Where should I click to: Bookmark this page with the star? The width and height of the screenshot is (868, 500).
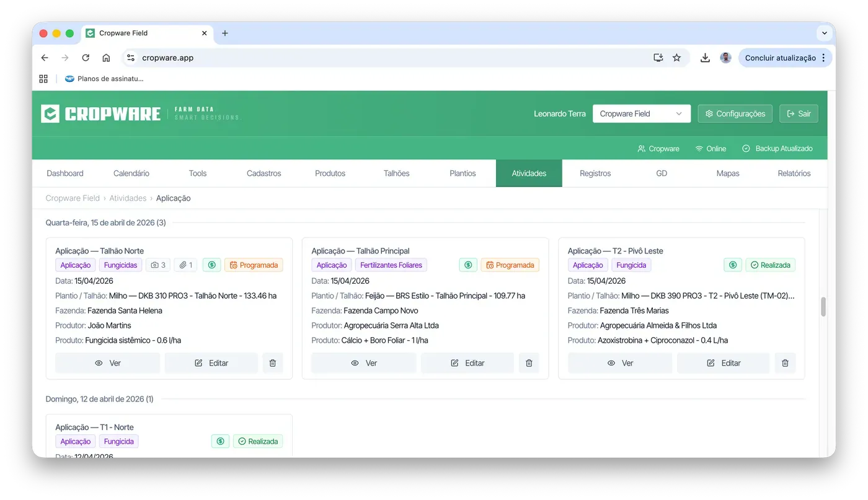[676, 58]
